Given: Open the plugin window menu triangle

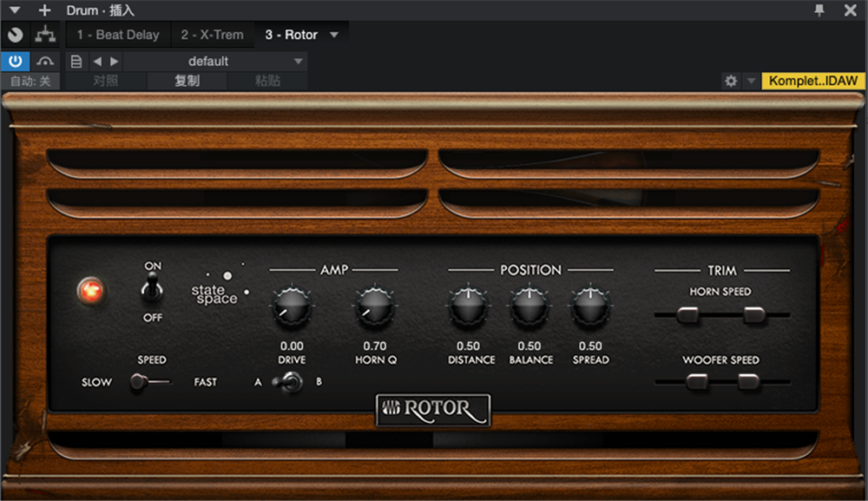Looking at the screenshot, I should pyautogui.click(x=15, y=10).
